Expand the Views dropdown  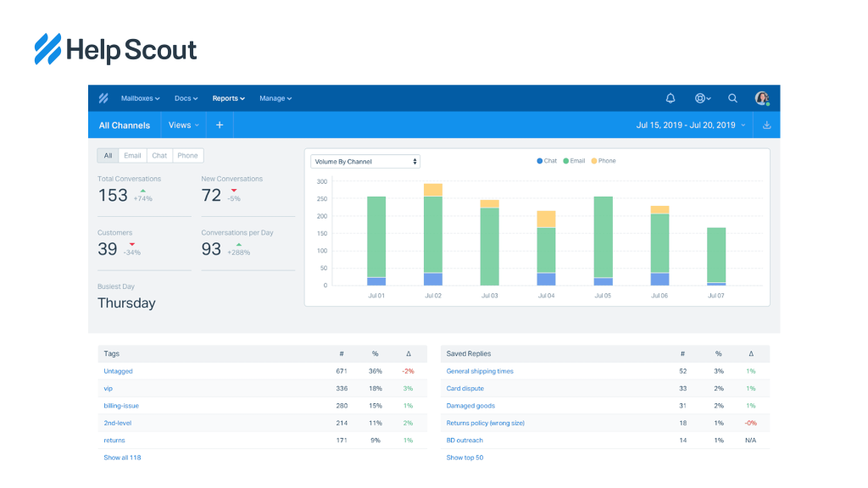pyautogui.click(x=183, y=125)
